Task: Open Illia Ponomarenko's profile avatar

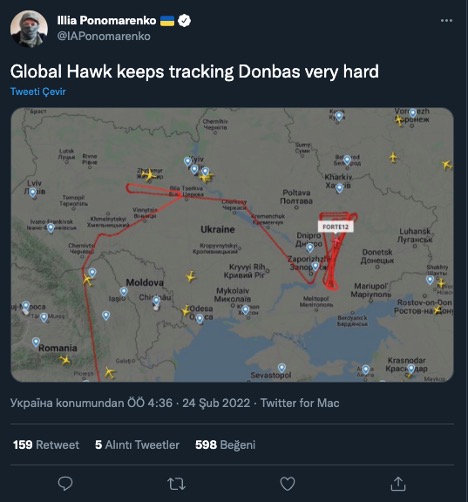Action: tap(29, 29)
